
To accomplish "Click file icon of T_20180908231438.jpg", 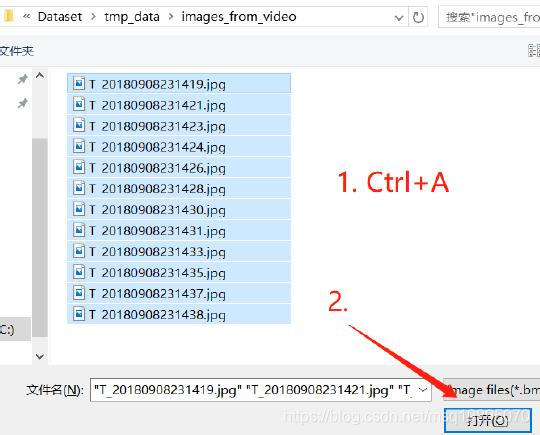I will click(x=79, y=314).
